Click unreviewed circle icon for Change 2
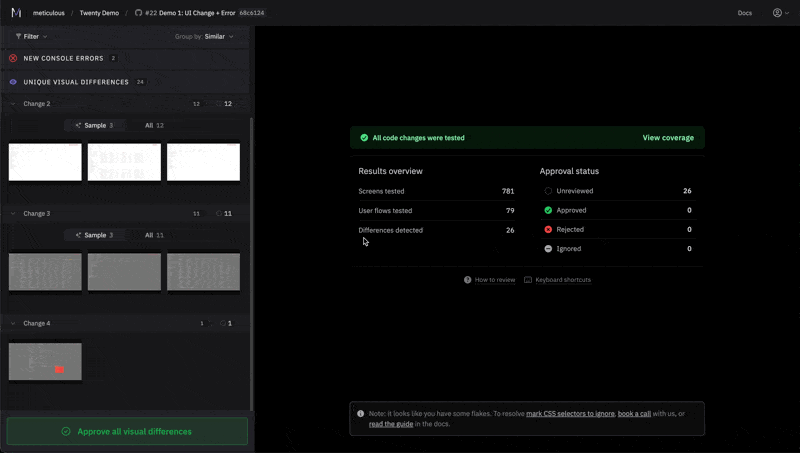Screen dimensions: 800x453 219,104
